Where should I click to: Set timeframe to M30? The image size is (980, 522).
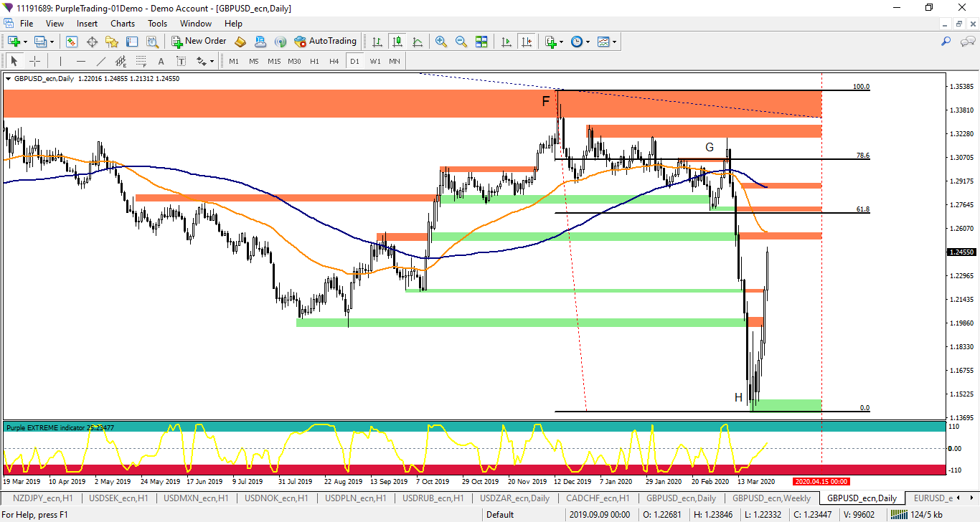(x=294, y=61)
